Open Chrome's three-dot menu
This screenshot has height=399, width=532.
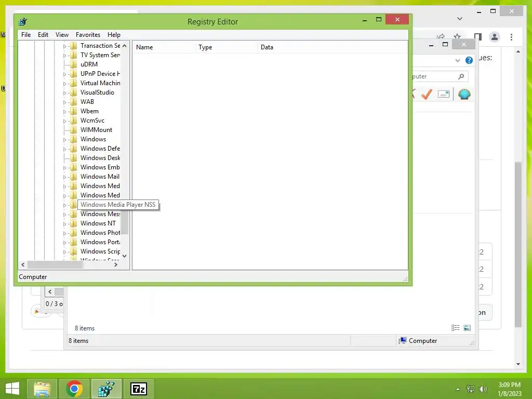pyautogui.click(x=511, y=37)
